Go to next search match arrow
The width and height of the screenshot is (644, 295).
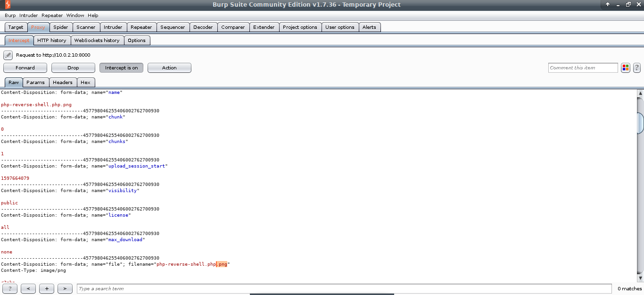(x=65, y=288)
